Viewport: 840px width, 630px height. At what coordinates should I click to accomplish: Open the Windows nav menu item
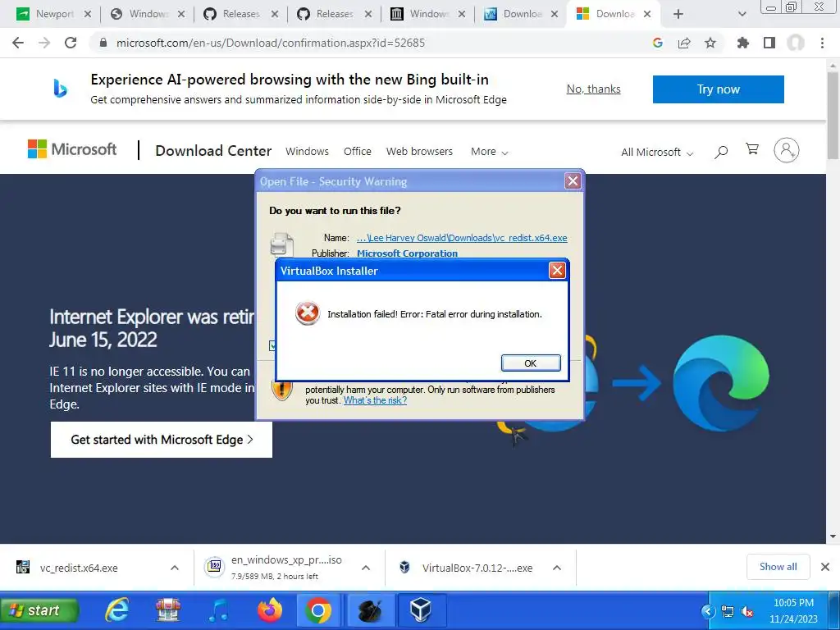point(307,152)
